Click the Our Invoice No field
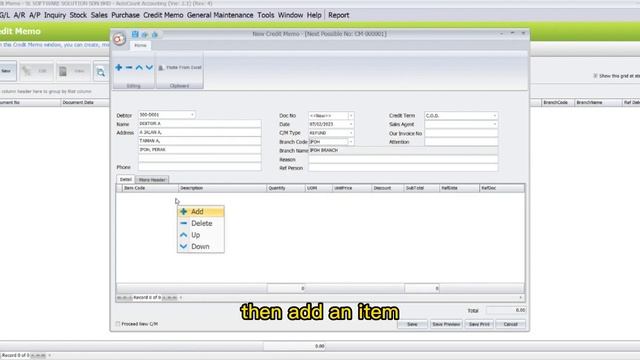640x360 pixels. pos(461,133)
